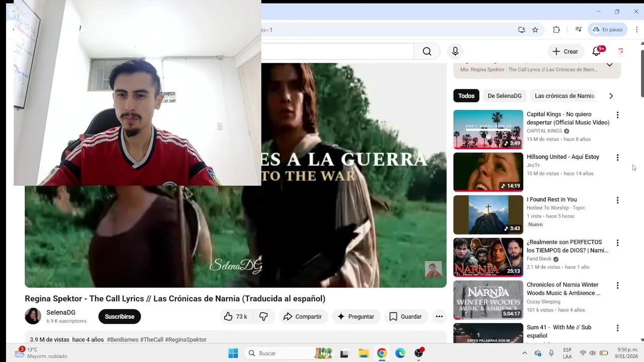The width and height of the screenshot is (644, 362).
Task: Open the 'En pausa' profile button
Action: coord(607,30)
